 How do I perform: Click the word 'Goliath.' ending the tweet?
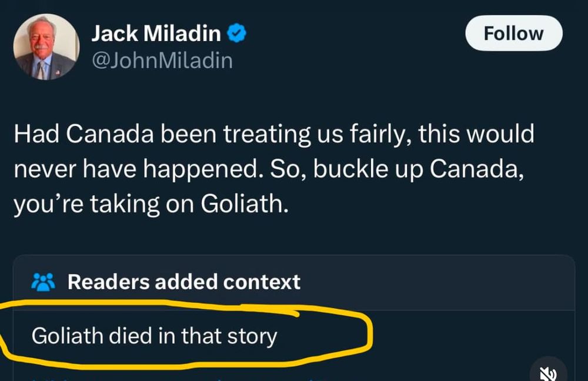(245, 203)
